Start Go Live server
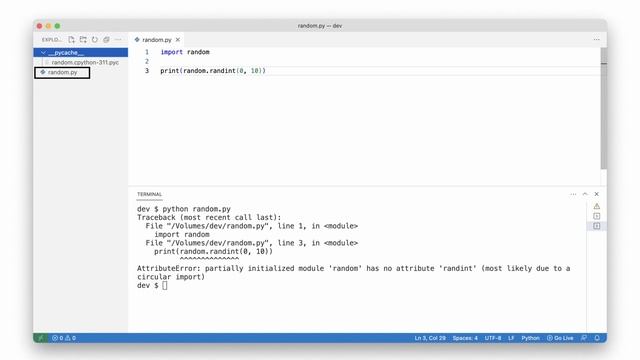The width and height of the screenshot is (640, 360). 560,338
